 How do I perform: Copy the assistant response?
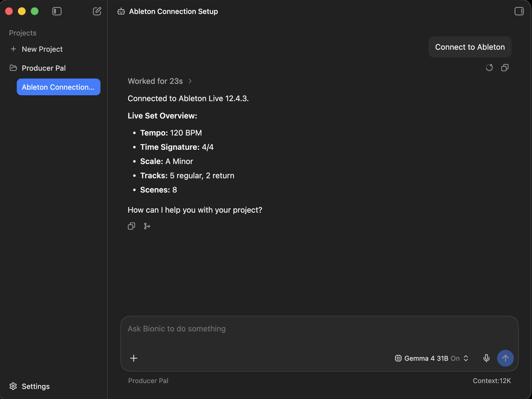[x=131, y=226]
